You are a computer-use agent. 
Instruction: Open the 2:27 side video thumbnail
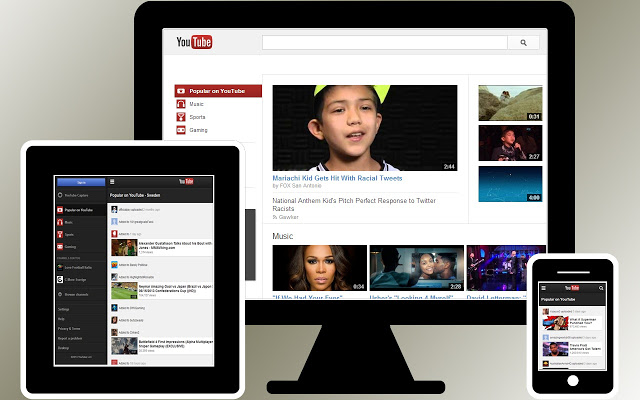[x=509, y=142]
